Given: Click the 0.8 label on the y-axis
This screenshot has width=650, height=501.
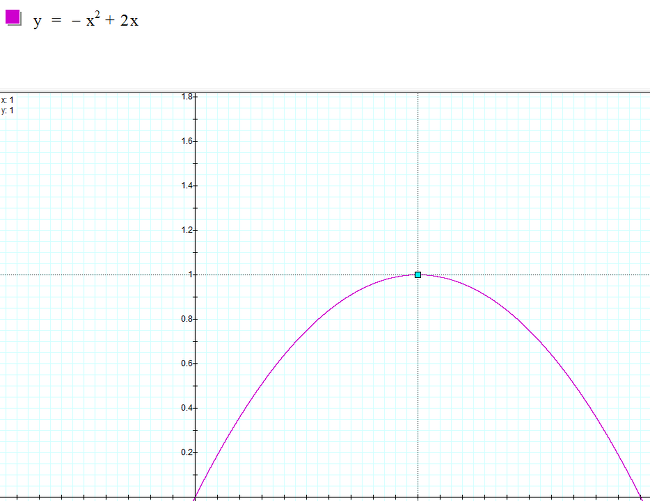Looking at the screenshot, I should click(187, 319).
